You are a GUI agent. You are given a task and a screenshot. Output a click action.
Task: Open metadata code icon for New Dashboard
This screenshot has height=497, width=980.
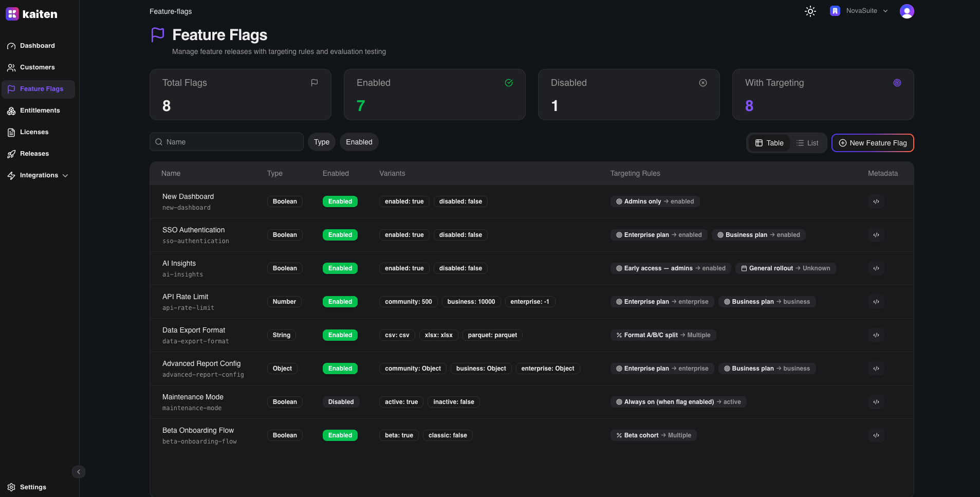[x=876, y=201]
